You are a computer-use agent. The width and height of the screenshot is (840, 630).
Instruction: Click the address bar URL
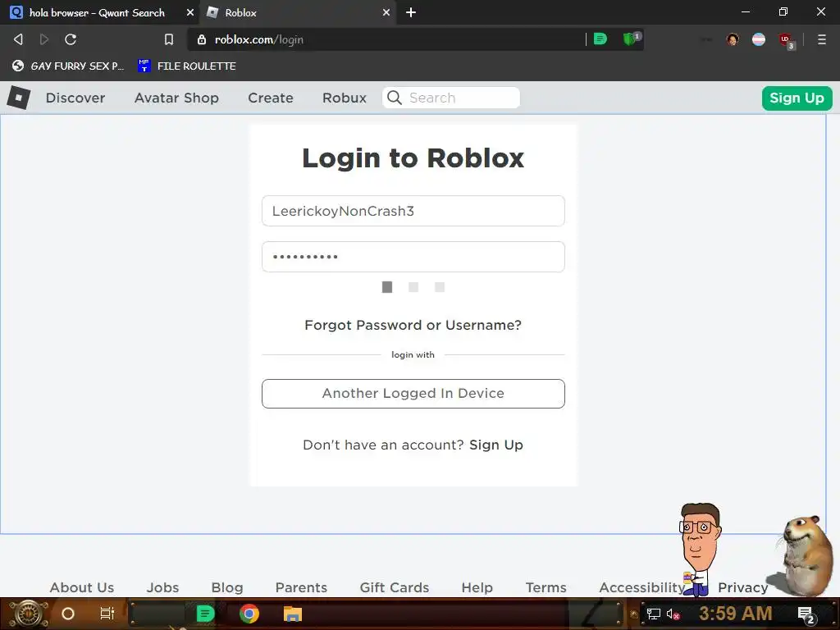tap(259, 39)
